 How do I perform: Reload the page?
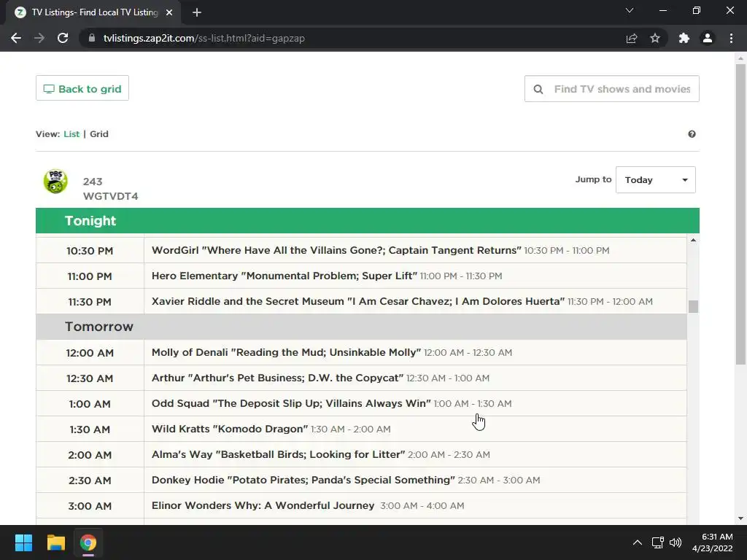click(x=63, y=38)
